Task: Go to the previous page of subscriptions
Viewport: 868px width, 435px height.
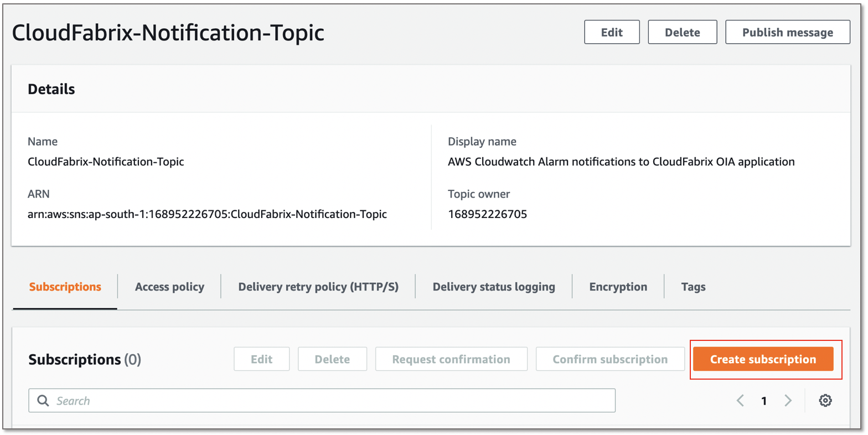Action: pos(740,401)
